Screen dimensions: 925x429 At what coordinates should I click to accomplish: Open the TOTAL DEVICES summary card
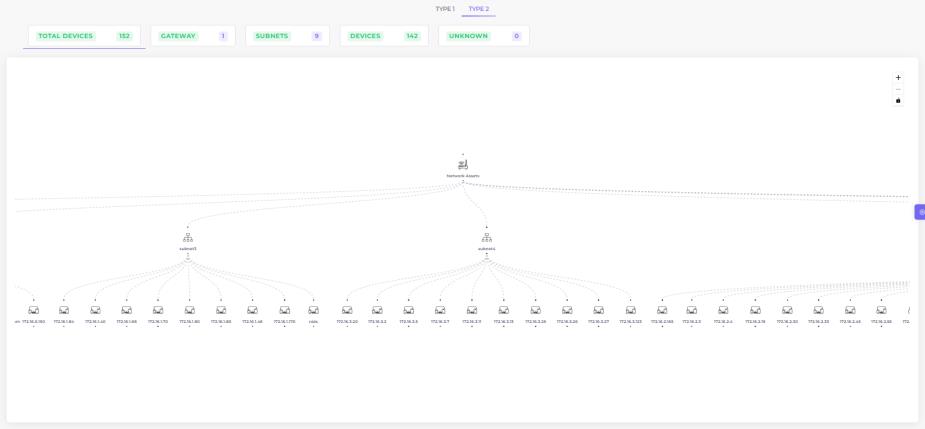[x=84, y=36]
